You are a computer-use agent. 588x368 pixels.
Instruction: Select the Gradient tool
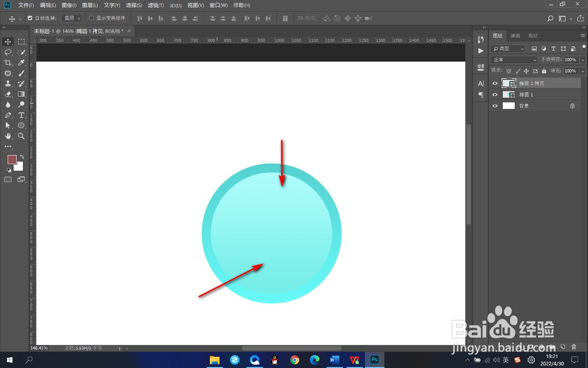pyautogui.click(x=21, y=94)
